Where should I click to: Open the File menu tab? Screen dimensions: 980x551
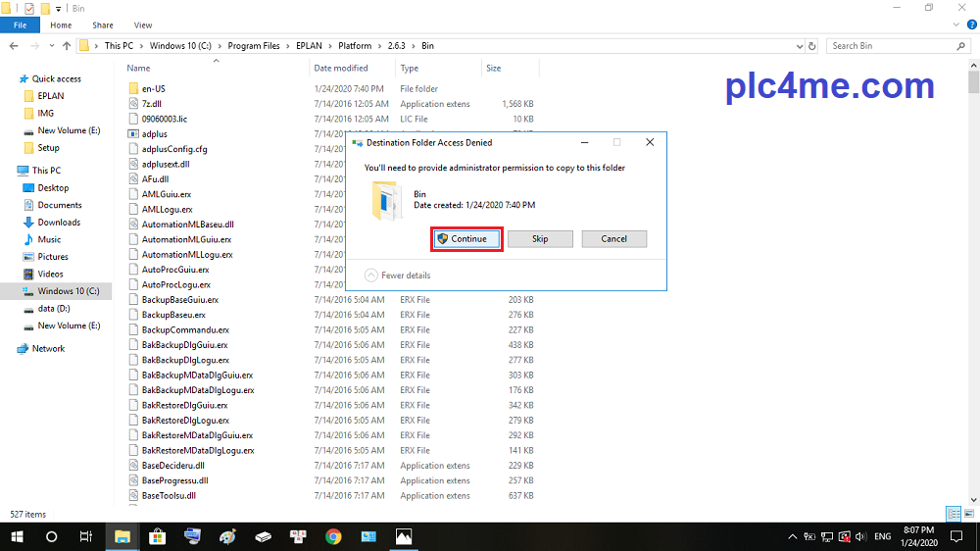click(x=20, y=25)
